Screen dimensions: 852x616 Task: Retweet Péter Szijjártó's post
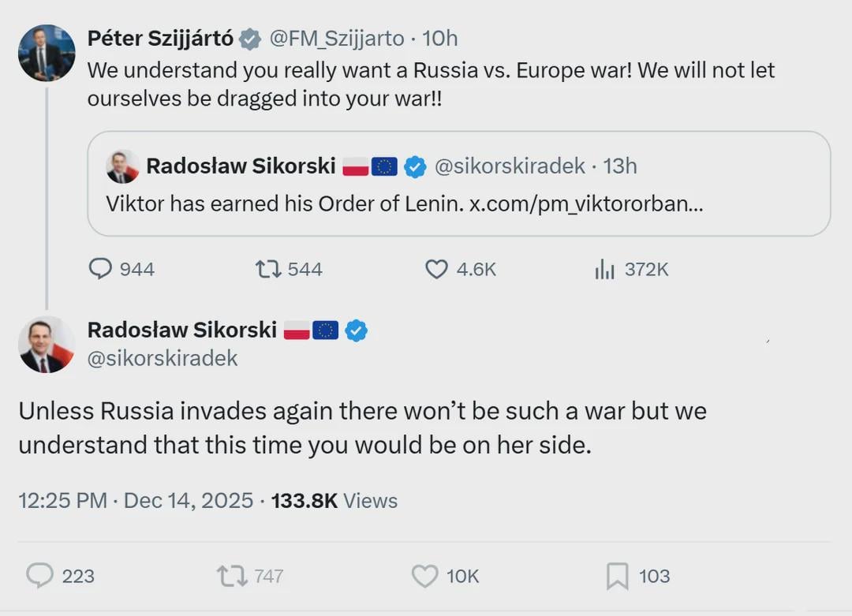[x=268, y=269]
